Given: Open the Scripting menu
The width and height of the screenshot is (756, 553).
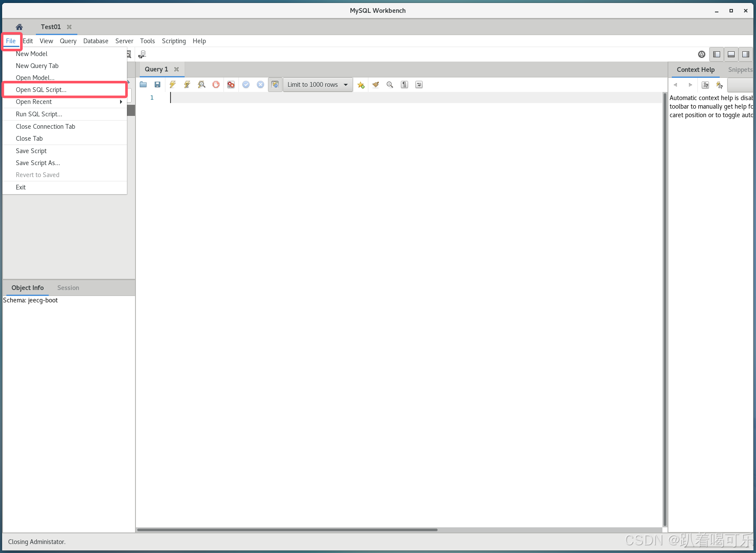Looking at the screenshot, I should click(174, 41).
